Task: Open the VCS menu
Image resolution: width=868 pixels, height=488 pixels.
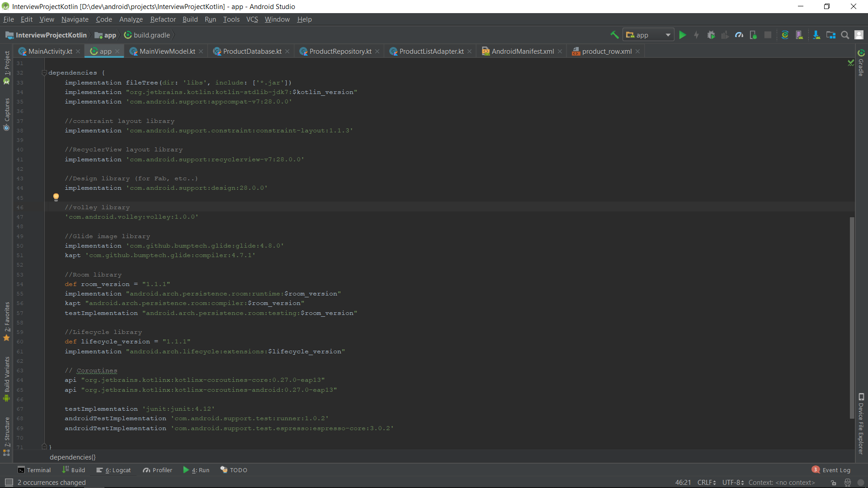Action: pyautogui.click(x=252, y=19)
